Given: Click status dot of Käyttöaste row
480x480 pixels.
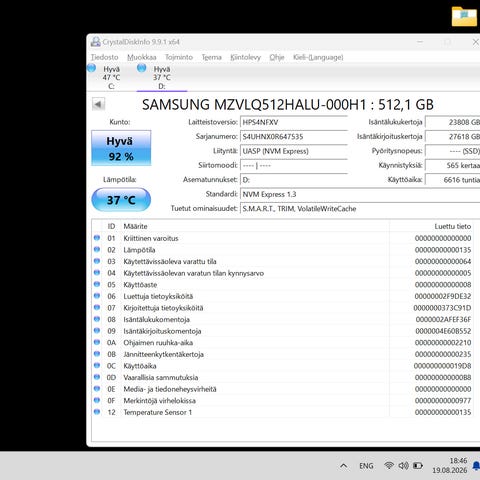Looking at the screenshot, I should pos(97,284).
